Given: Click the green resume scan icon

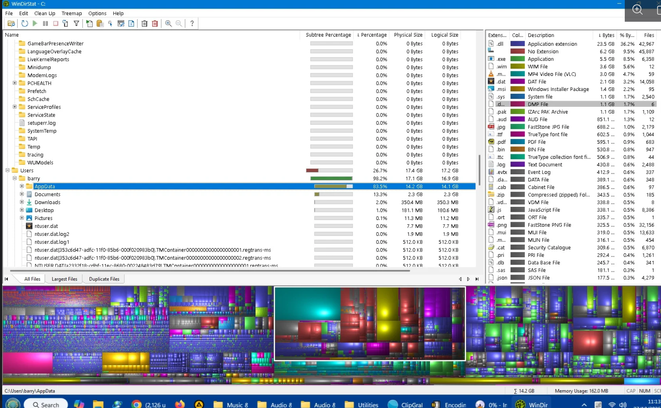Looking at the screenshot, I should coord(35,24).
